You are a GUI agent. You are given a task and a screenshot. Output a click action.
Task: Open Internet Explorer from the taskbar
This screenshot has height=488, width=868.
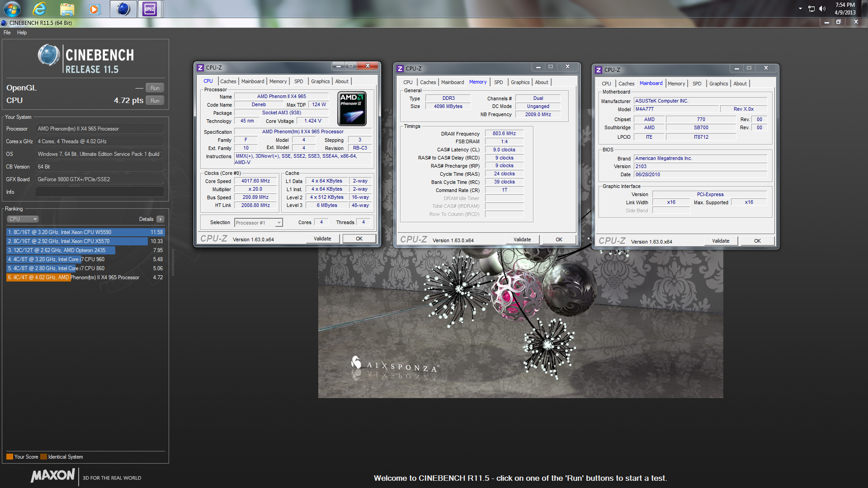(x=40, y=9)
